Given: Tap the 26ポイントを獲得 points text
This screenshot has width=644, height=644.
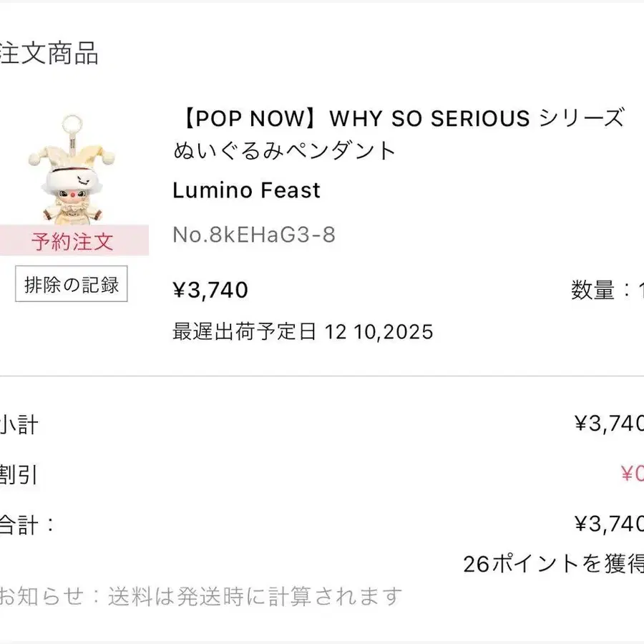Looking at the screenshot, I should click(x=552, y=564).
